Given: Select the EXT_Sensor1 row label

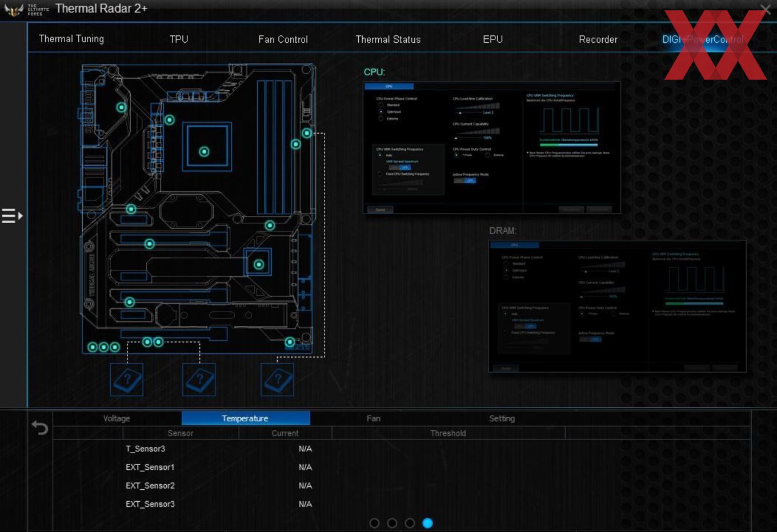Looking at the screenshot, I should 150,467.
